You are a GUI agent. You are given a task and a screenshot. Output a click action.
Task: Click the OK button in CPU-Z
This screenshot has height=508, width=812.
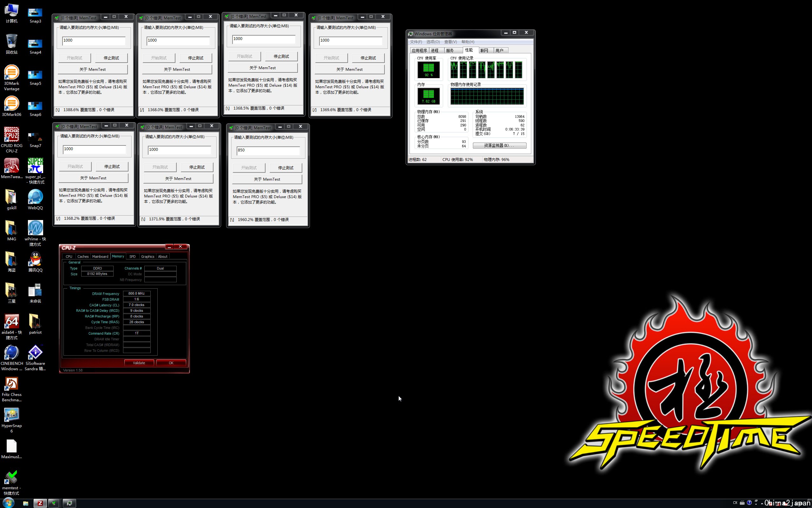point(171,363)
